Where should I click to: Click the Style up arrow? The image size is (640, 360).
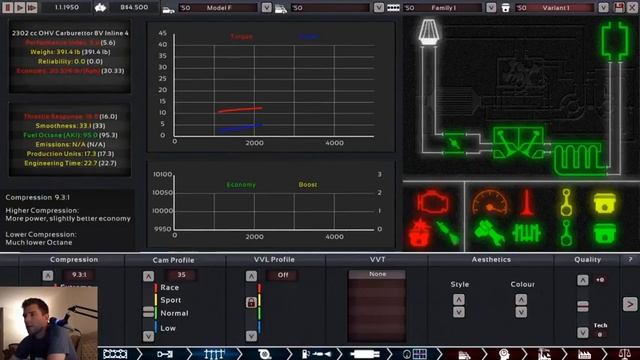pos(458,300)
